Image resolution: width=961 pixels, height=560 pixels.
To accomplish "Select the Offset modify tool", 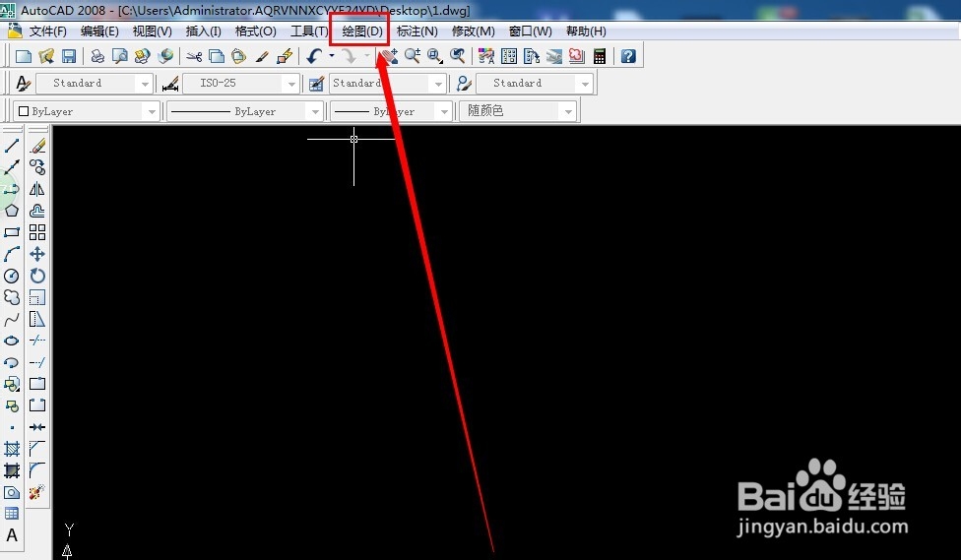I will [37, 211].
